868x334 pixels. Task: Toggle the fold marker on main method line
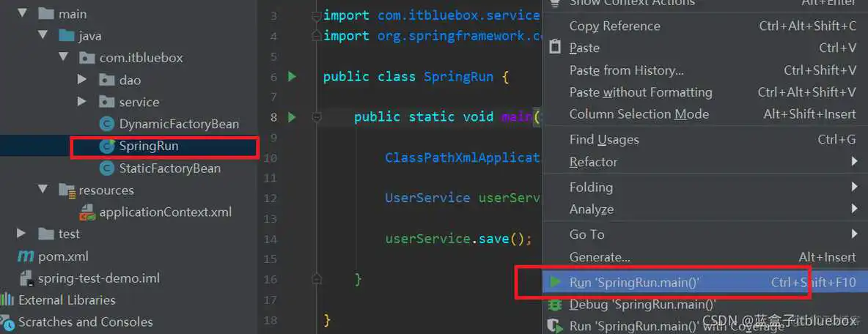pos(317,116)
